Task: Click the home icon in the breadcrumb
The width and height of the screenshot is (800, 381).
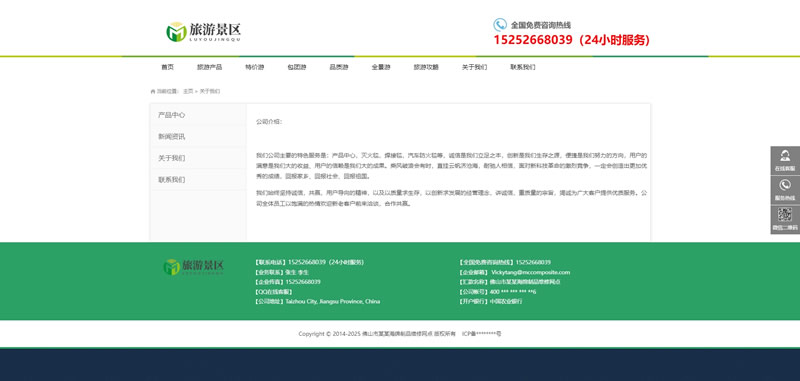Action: tap(153, 91)
